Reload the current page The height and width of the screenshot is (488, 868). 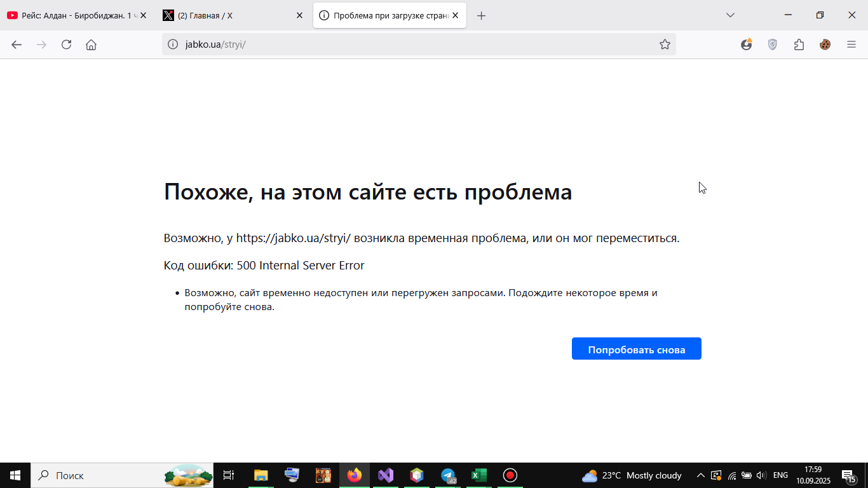66,44
